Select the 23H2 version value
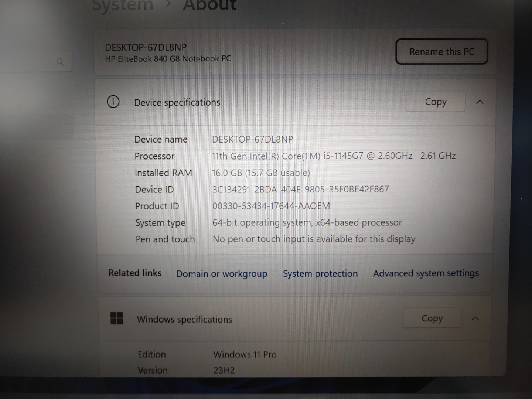 [224, 370]
